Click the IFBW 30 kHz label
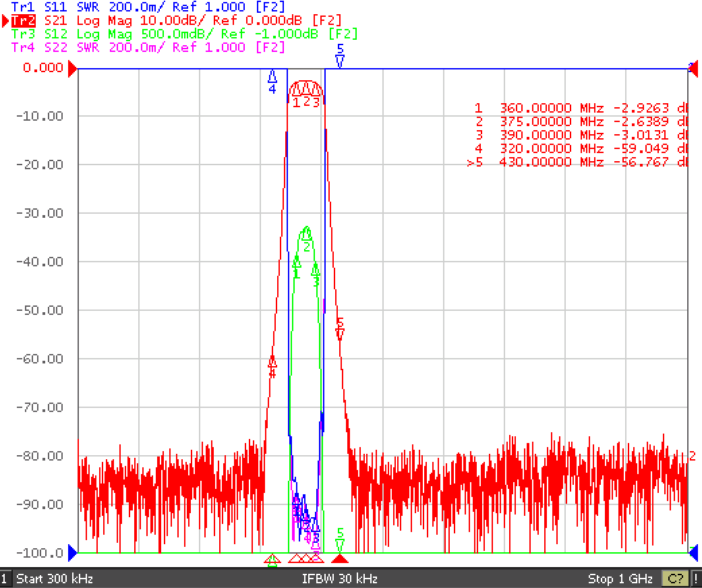This screenshot has width=702, height=588. pos(339,579)
